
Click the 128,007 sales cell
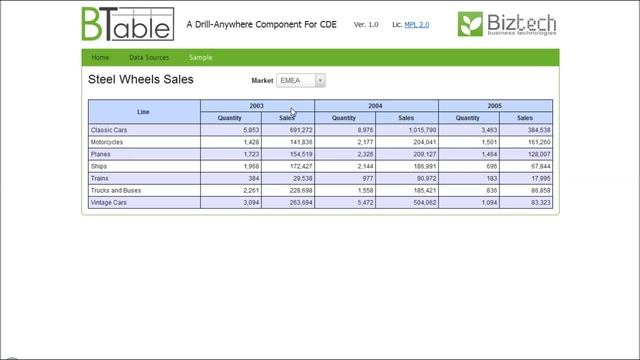click(x=526, y=154)
